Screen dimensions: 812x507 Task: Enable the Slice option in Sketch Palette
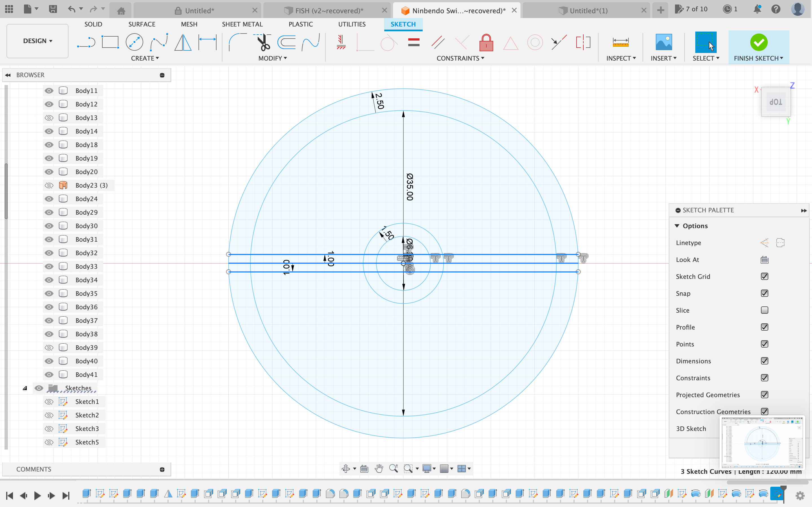[x=765, y=310]
